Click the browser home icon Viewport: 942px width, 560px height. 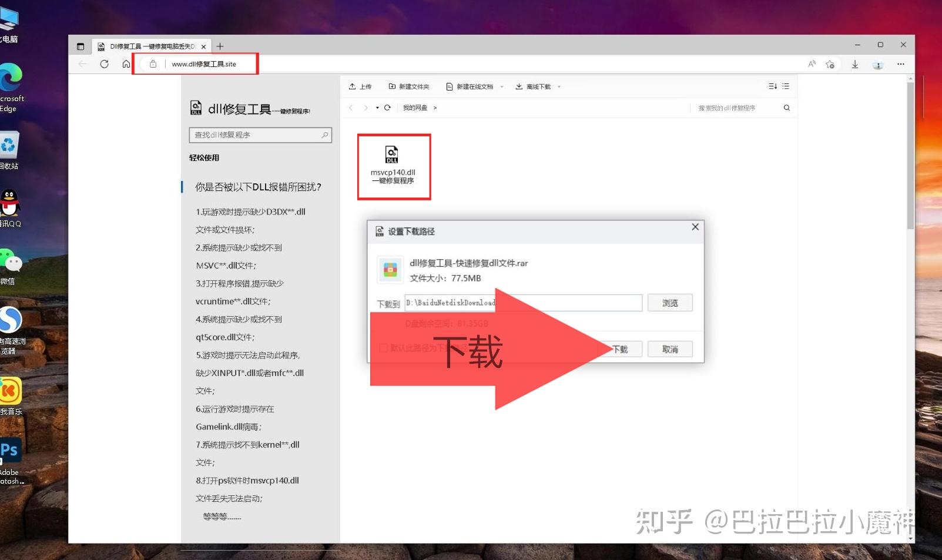tap(126, 64)
